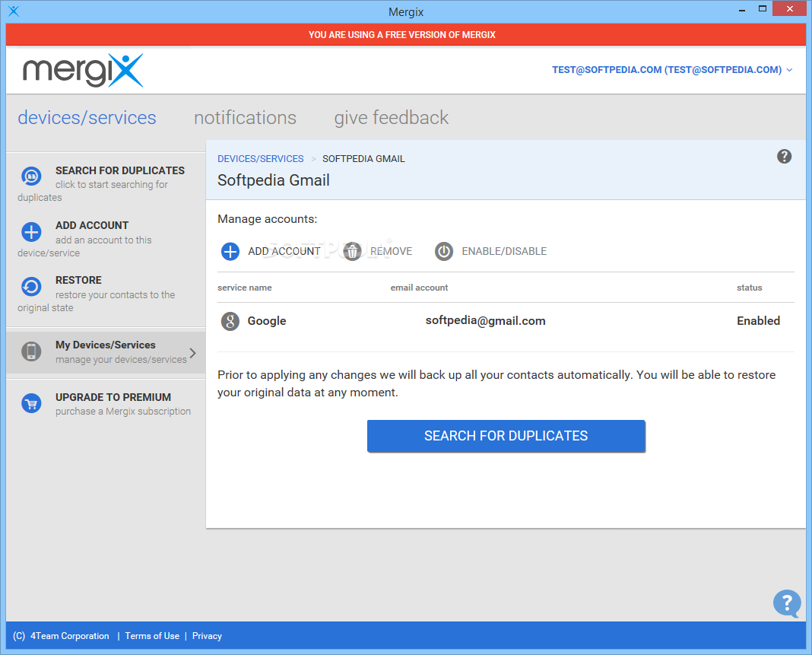This screenshot has width=812, height=655.
Task: Click the large Search for Duplicates button
Action: [x=506, y=436]
